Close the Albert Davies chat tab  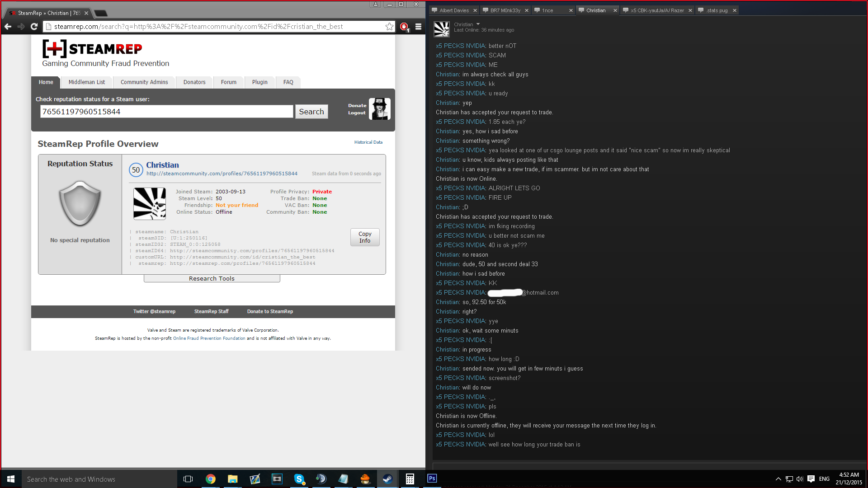(475, 10)
